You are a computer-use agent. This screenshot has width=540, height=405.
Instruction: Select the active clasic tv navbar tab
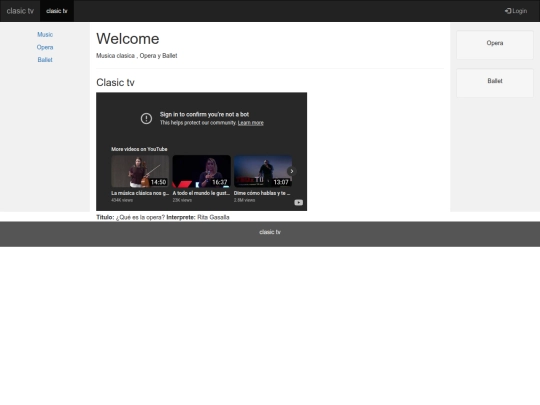click(x=57, y=11)
